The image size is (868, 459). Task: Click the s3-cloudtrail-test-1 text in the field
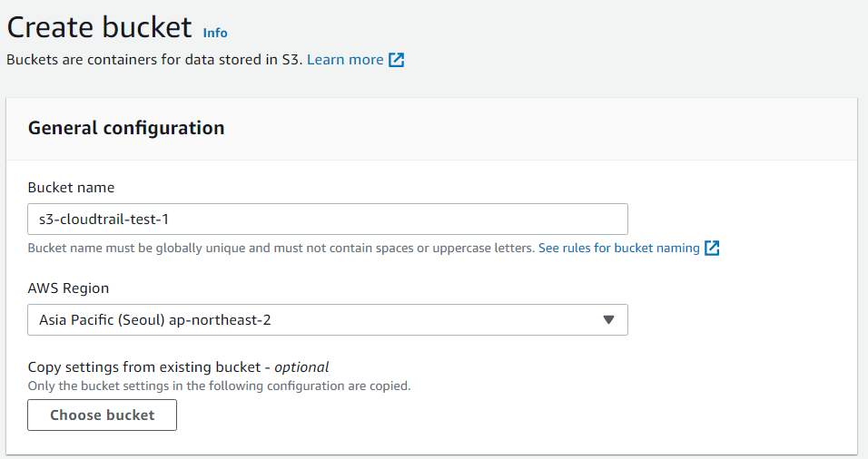pyautogui.click(x=104, y=219)
